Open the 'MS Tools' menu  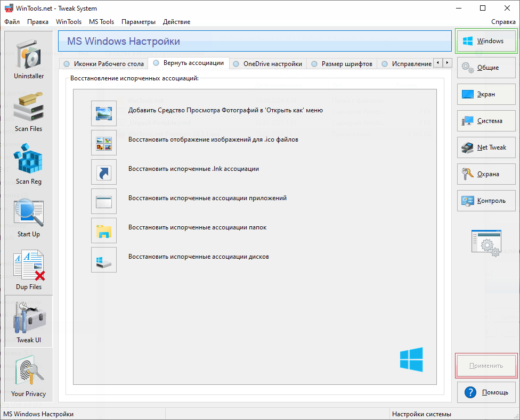click(101, 22)
